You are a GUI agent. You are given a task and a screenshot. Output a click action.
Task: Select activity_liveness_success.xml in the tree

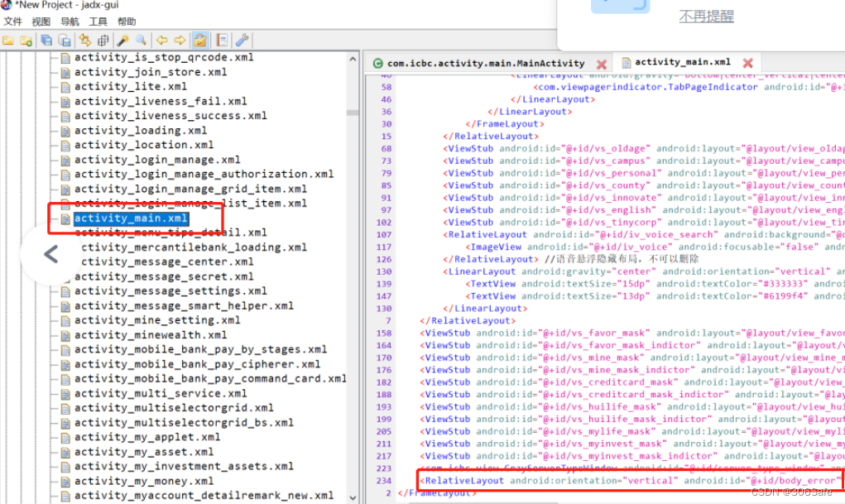170,116
